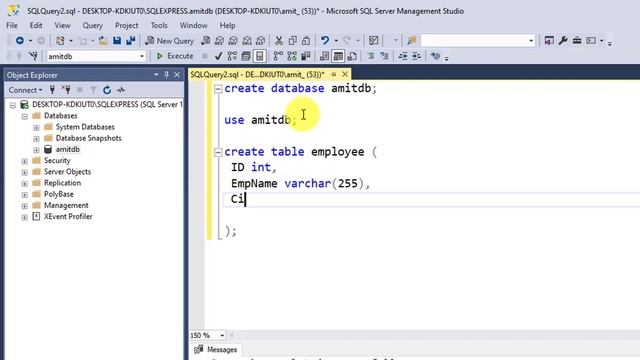
Task: Expand the Replication folder
Action: (24, 184)
